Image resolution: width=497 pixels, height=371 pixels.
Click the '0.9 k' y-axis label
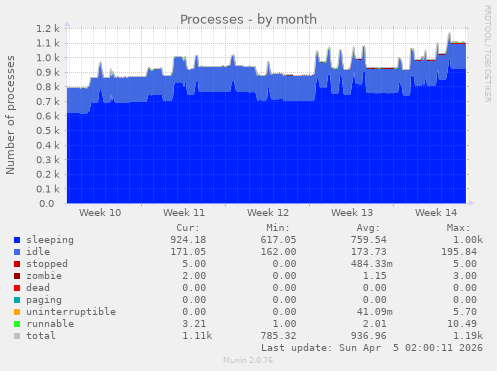tap(48, 72)
